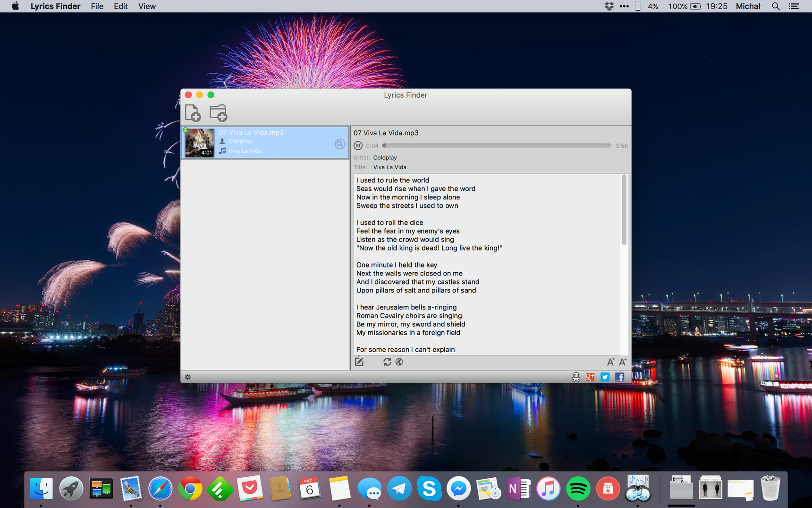The width and height of the screenshot is (812, 508).
Task: Open iTunes from the Dock
Action: [x=548, y=489]
